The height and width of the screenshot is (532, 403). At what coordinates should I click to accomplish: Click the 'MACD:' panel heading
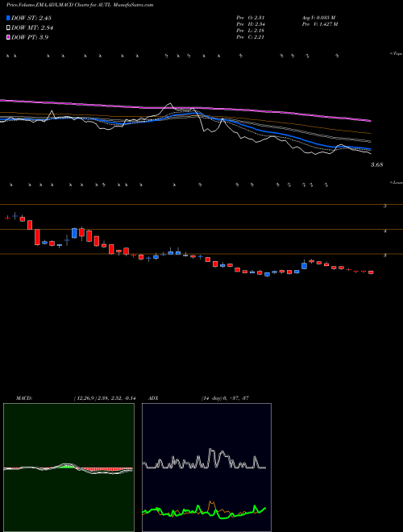[24, 397]
